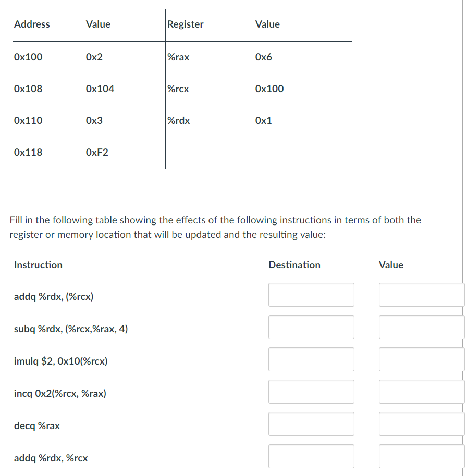Select the Value field for addq %rdx, %rcx
The image size is (467, 476).
click(421, 456)
